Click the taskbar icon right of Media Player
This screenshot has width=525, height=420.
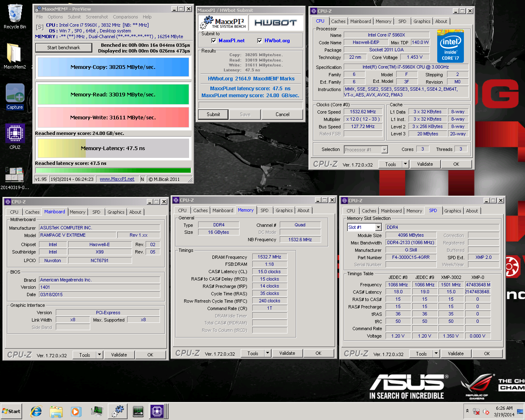click(x=97, y=411)
